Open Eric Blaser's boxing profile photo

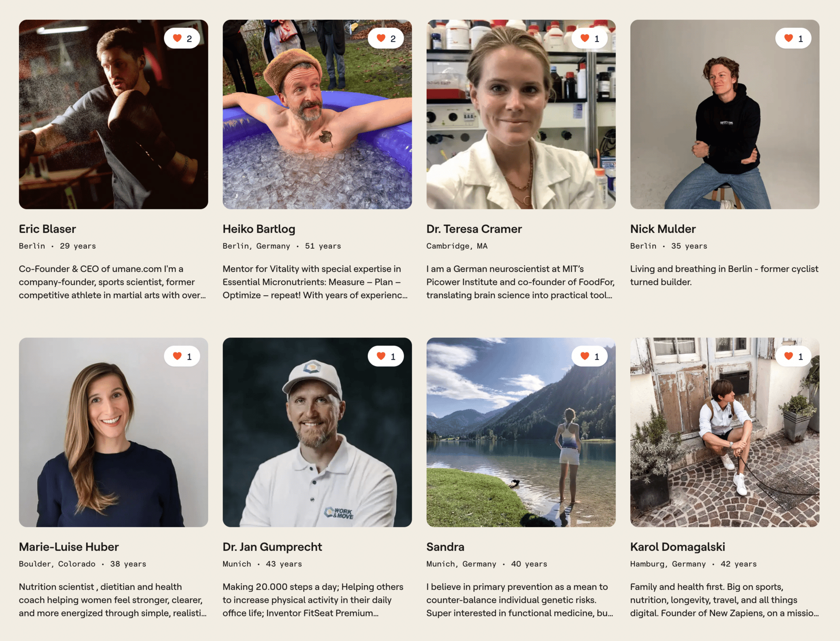coord(113,114)
